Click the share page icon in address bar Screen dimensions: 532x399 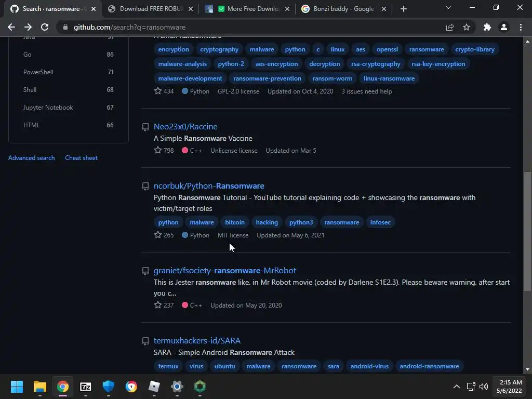pyautogui.click(x=450, y=27)
